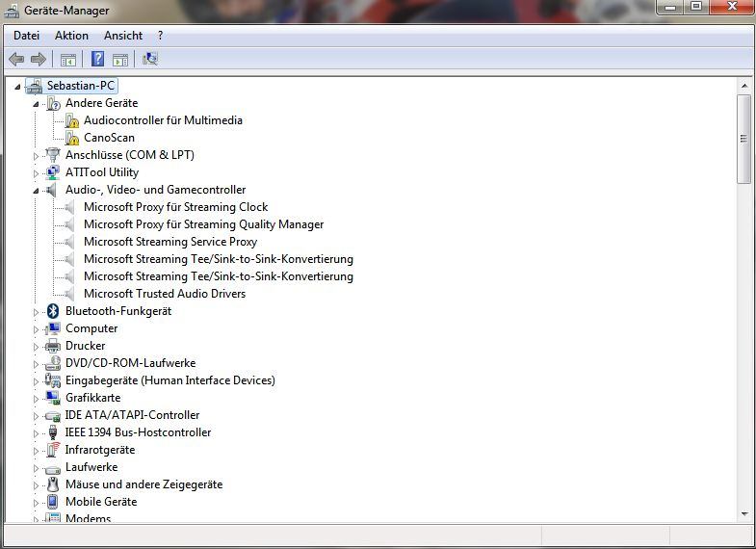756x549 pixels.
Task: Expand the Mobile Geräte node
Action: pyautogui.click(x=36, y=503)
